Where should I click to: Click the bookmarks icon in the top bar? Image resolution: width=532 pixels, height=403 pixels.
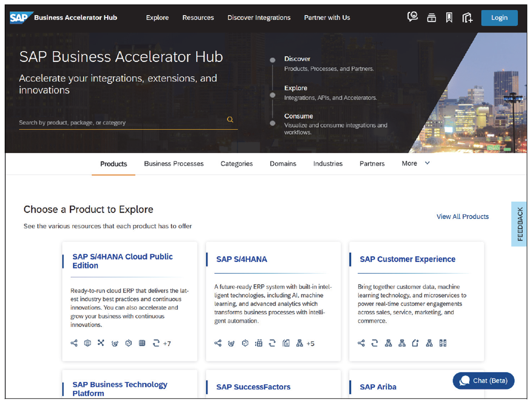449,18
